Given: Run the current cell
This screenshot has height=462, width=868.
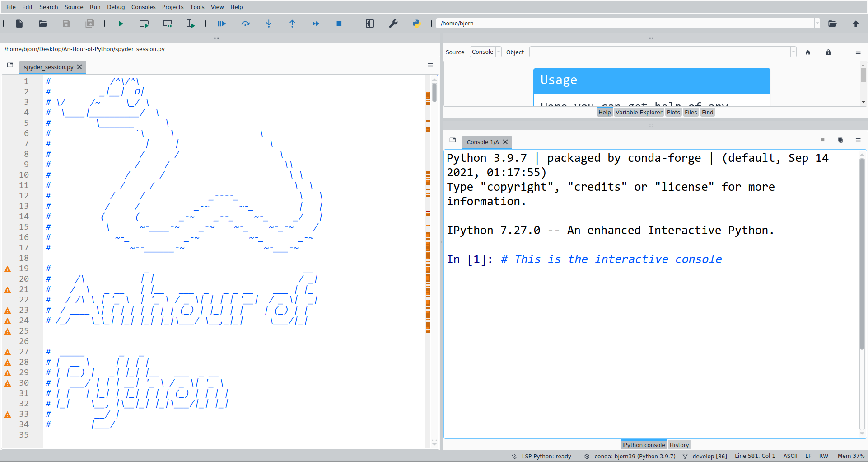Looking at the screenshot, I should coord(144,24).
